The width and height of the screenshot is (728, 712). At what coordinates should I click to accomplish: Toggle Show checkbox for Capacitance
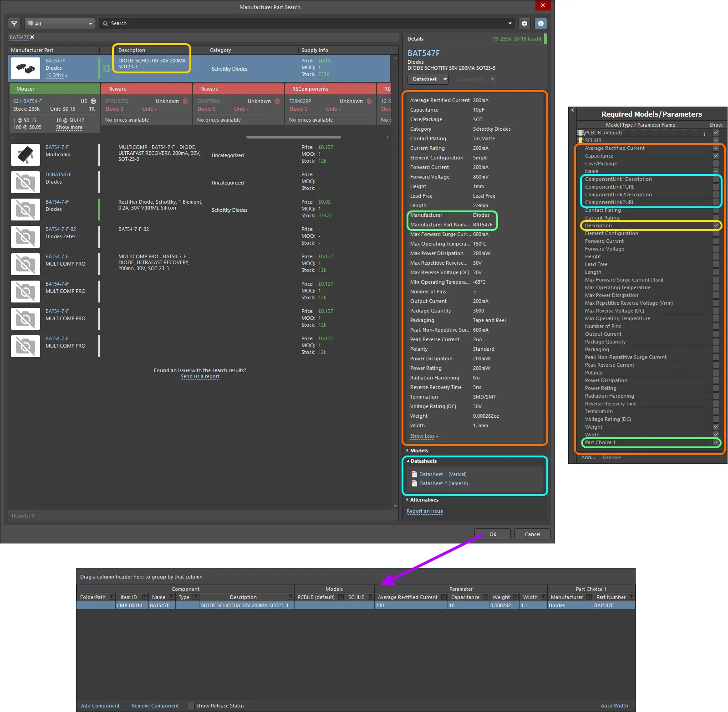point(716,156)
